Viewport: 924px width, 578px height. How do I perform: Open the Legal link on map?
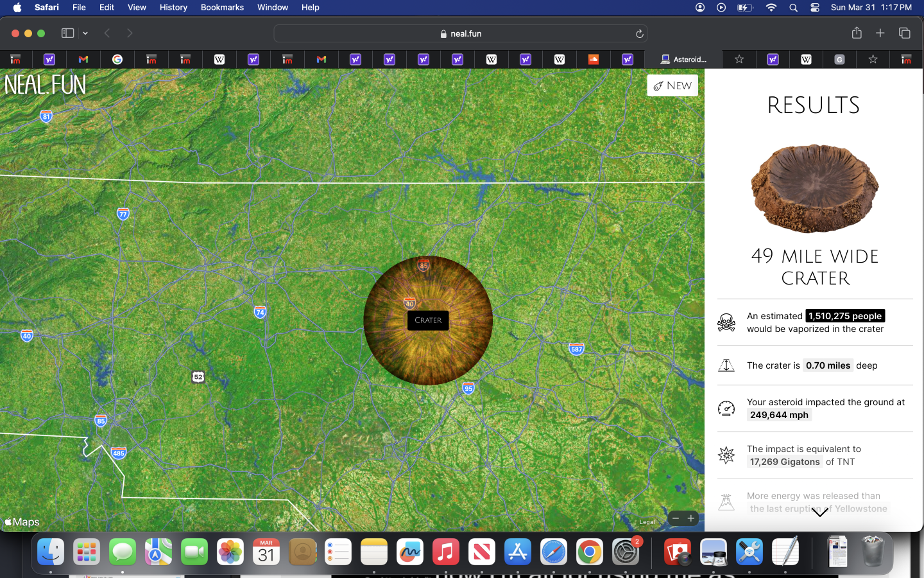(x=647, y=522)
